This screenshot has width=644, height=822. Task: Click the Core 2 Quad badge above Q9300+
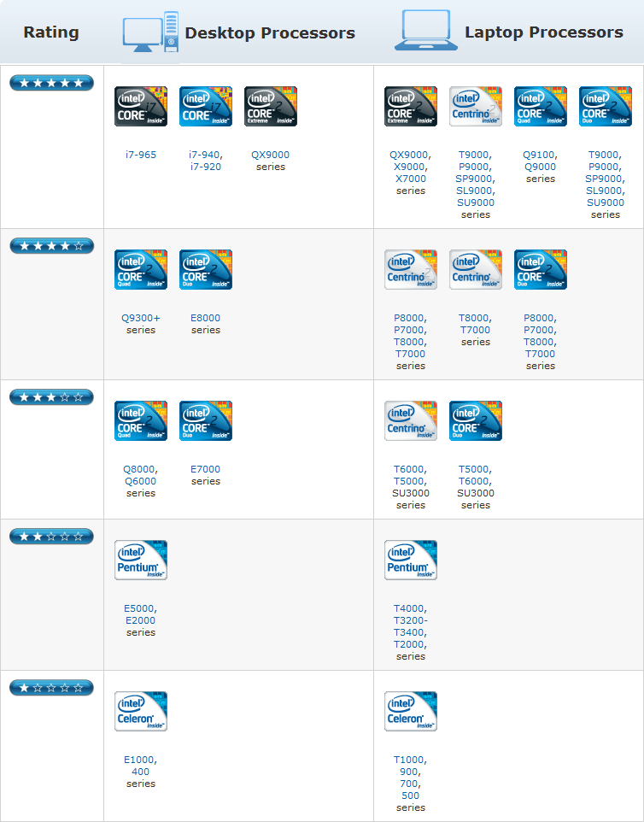[x=140, y=269]
